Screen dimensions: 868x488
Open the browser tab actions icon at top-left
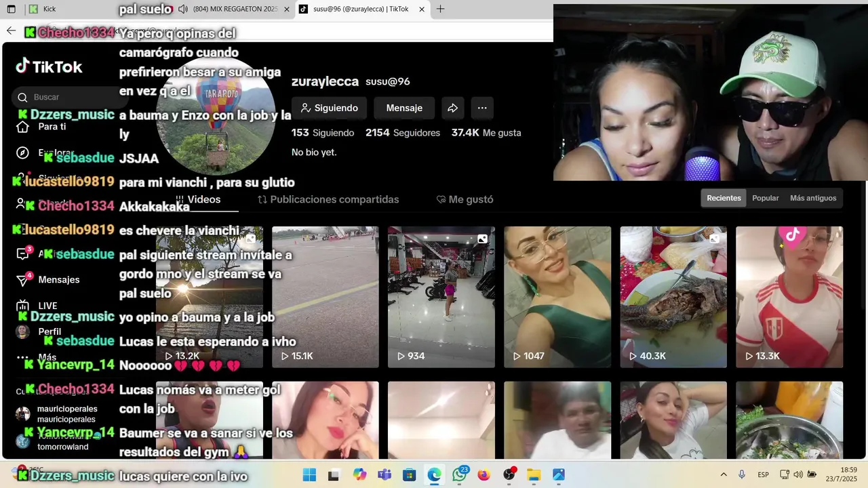11,9
